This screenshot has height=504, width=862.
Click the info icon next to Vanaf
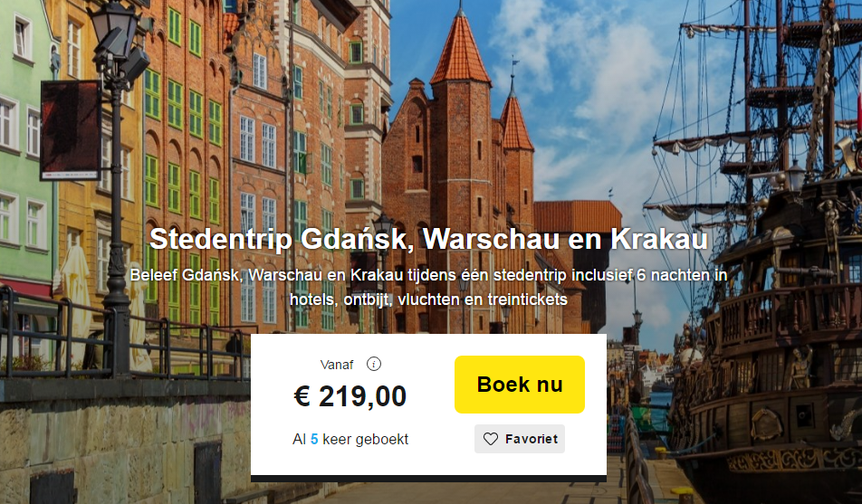(374, 364)
